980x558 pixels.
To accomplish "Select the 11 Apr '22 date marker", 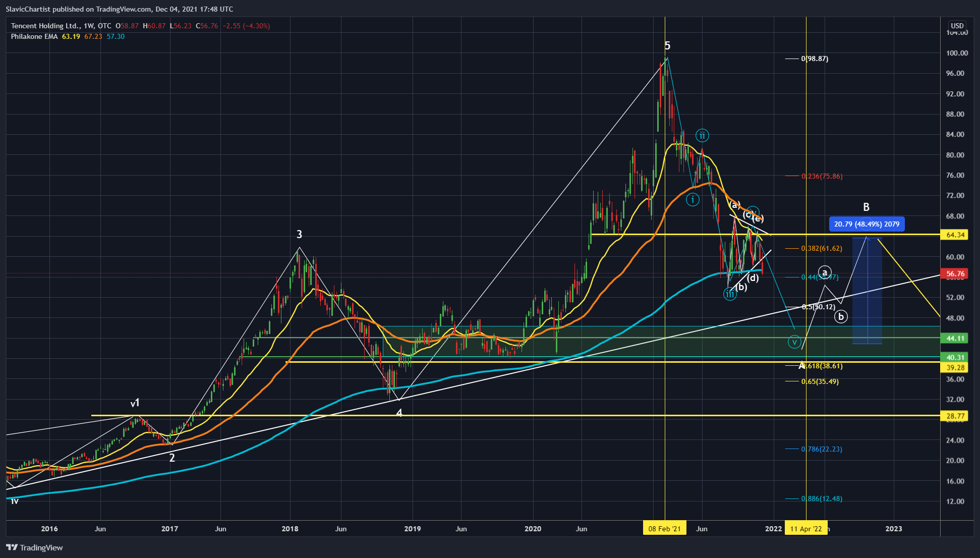I will pyautogui.click(x=806, y=529).
